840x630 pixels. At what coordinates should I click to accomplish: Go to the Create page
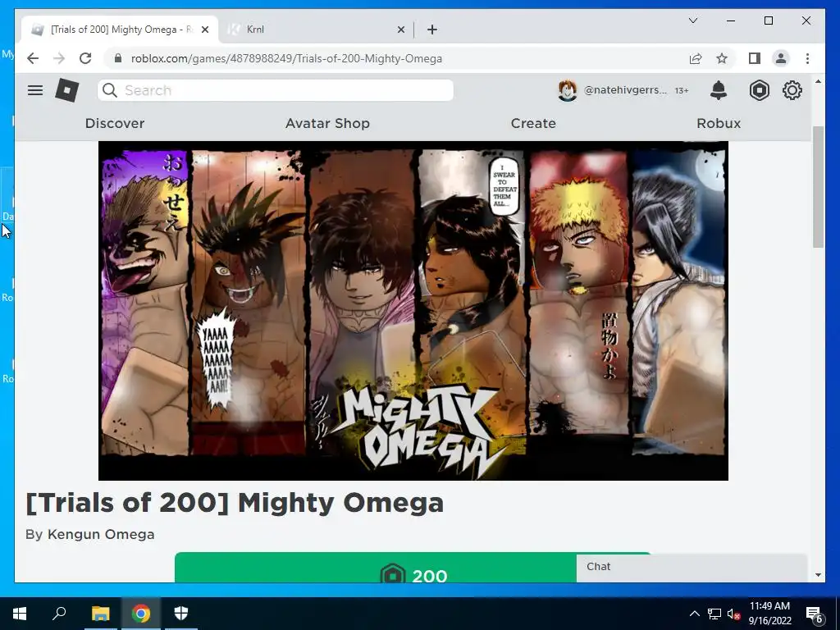[533, 123]
